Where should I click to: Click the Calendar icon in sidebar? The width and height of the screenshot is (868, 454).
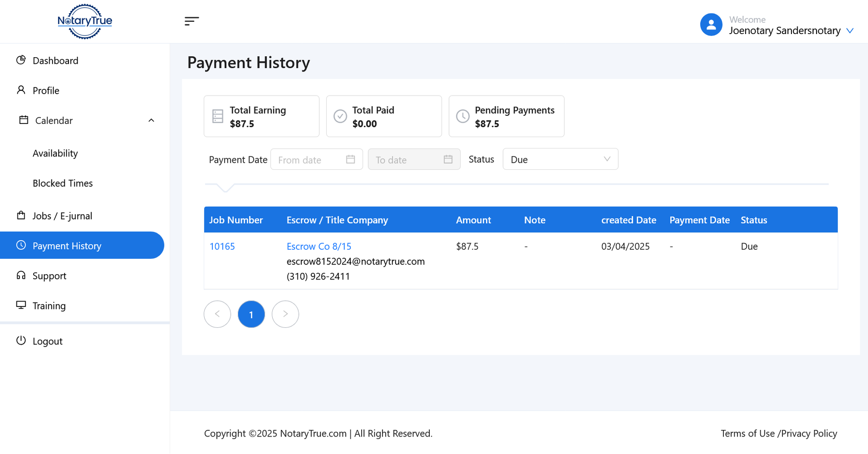tap(23, 120)
